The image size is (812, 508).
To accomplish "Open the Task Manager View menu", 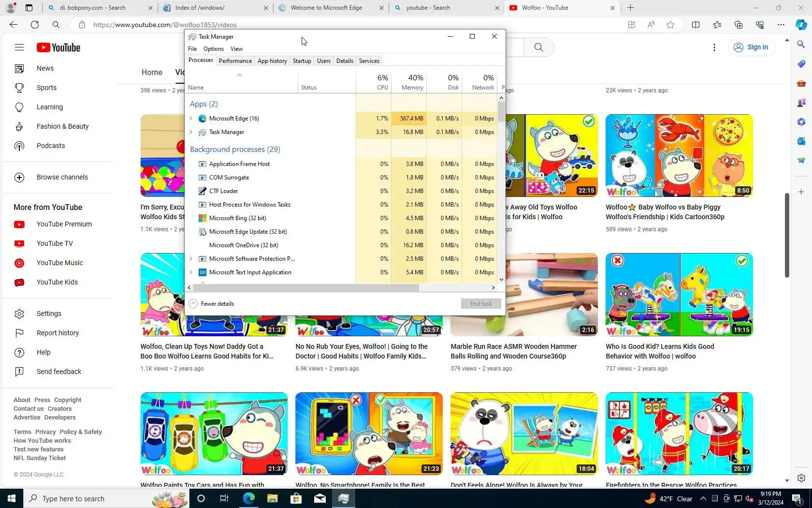I will pos(236,49).
